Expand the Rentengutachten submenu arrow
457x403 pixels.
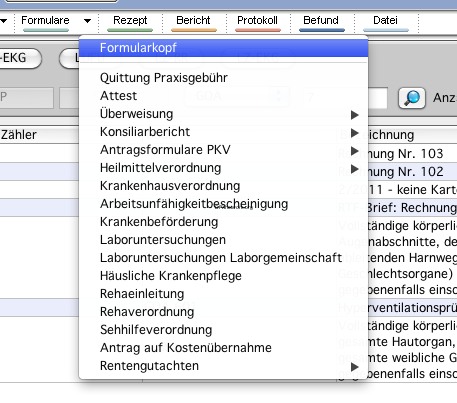[355, 367]
